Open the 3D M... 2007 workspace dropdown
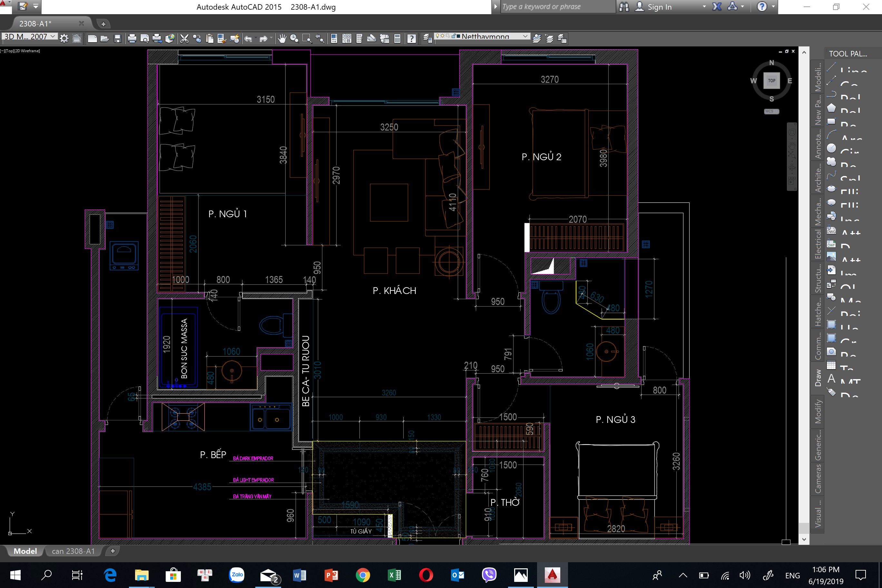The width and height of the screenshot is (882, 588). click(53, 36)
